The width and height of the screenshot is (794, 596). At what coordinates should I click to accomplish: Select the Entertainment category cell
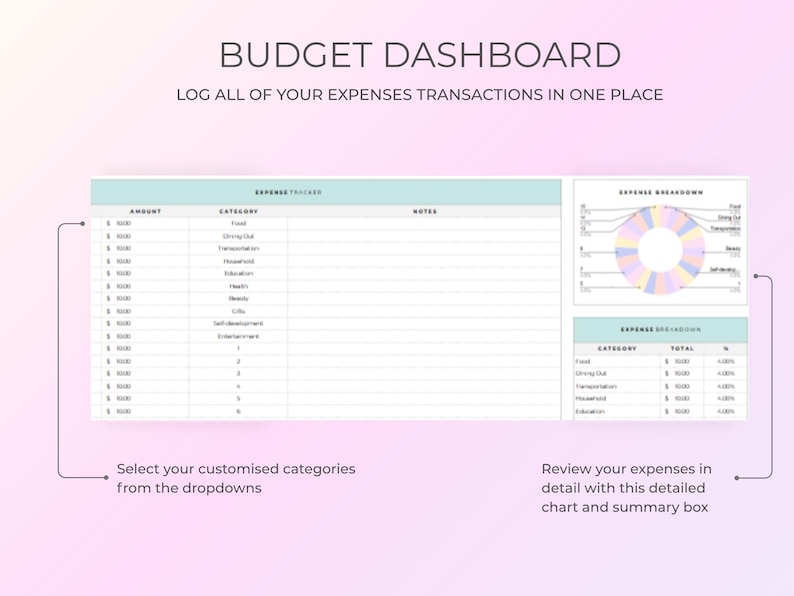239,336
